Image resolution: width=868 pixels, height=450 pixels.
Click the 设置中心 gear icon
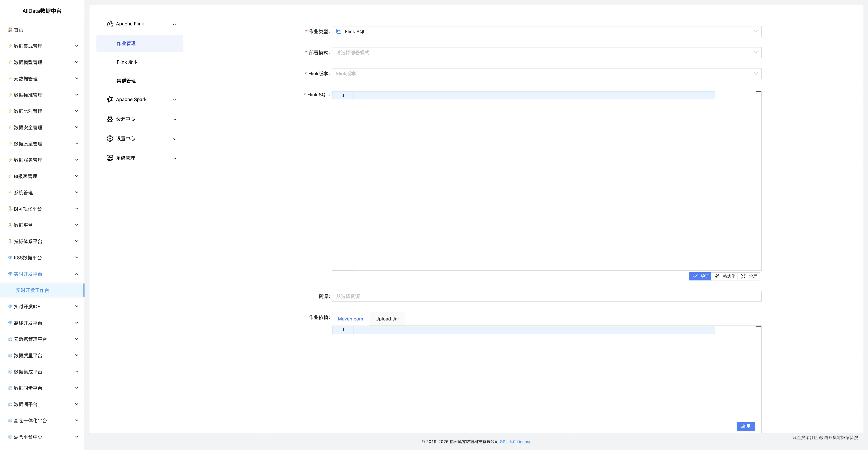point(110,138)
